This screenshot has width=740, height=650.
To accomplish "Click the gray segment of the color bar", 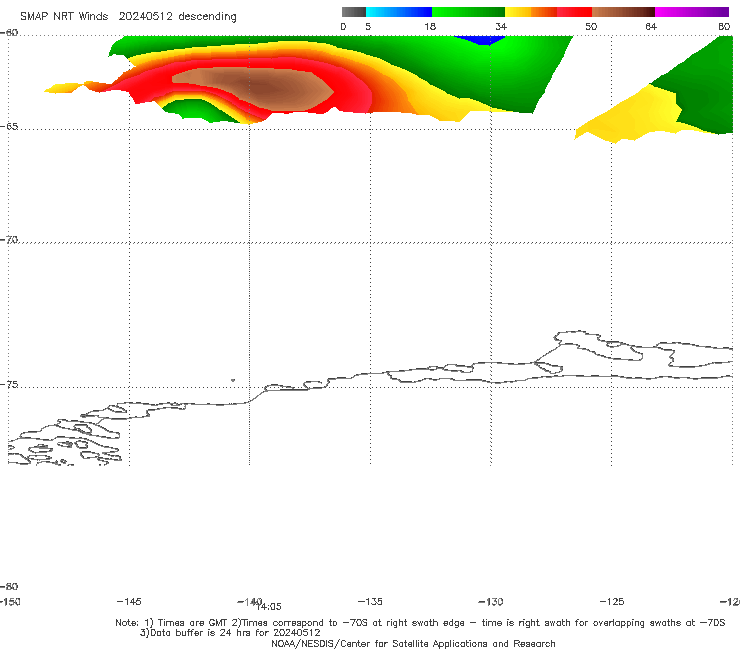I will (353, 12).
